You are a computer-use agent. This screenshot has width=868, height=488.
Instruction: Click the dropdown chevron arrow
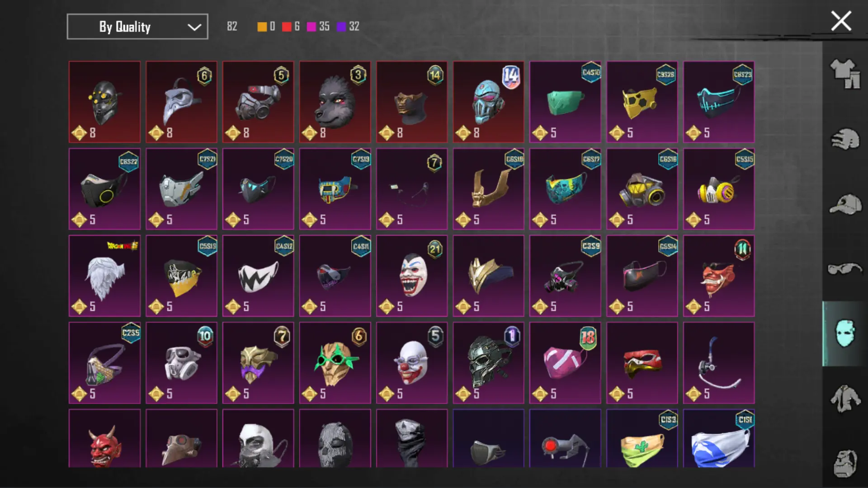point(194,27)
